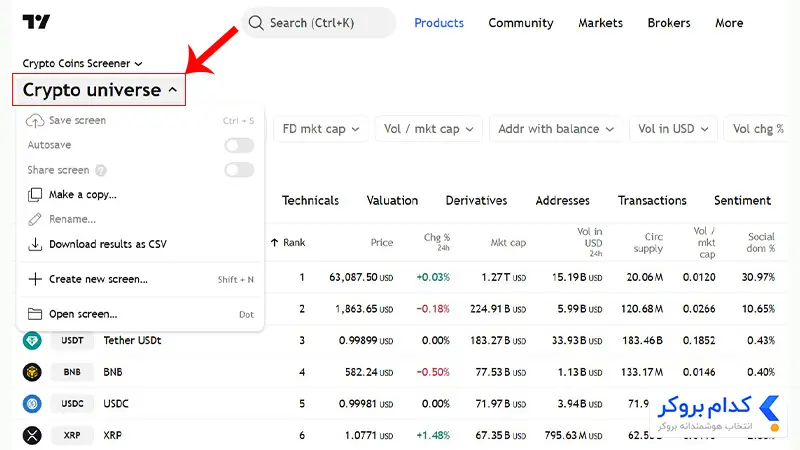The image size is (800, 450).
Task: Click the XRP coin logo
Action: [32, 435]
